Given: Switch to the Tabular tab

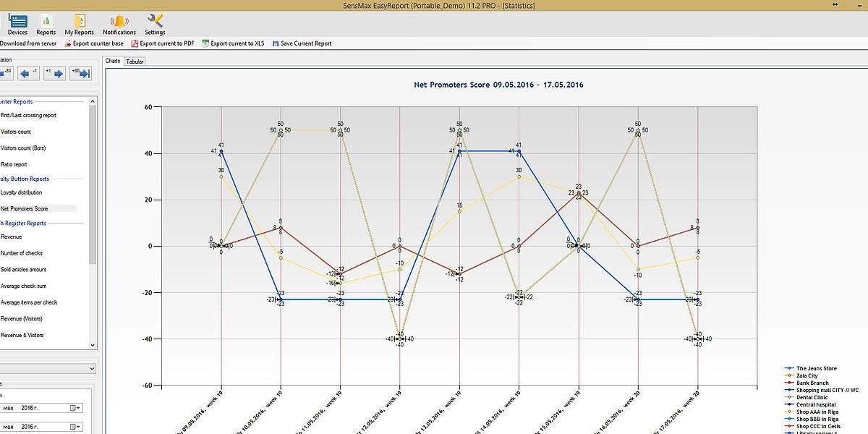Looking at the screenshot, I should tap(135, 61).
